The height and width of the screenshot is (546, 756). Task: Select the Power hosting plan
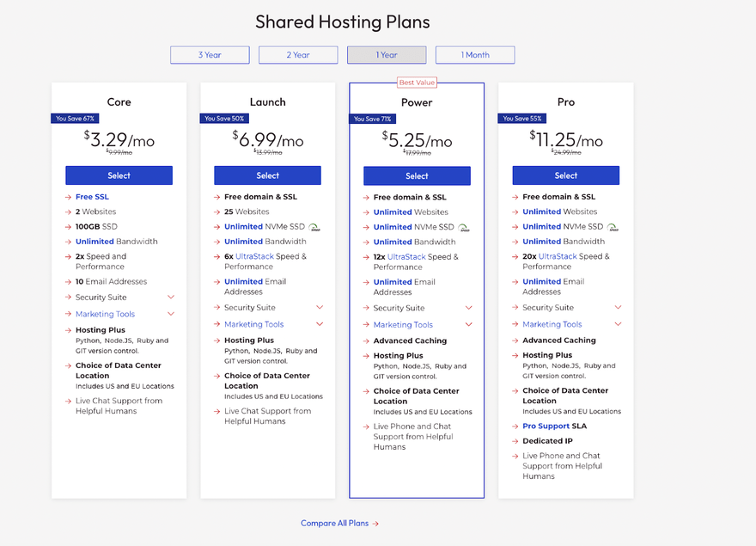pos(417,175)
